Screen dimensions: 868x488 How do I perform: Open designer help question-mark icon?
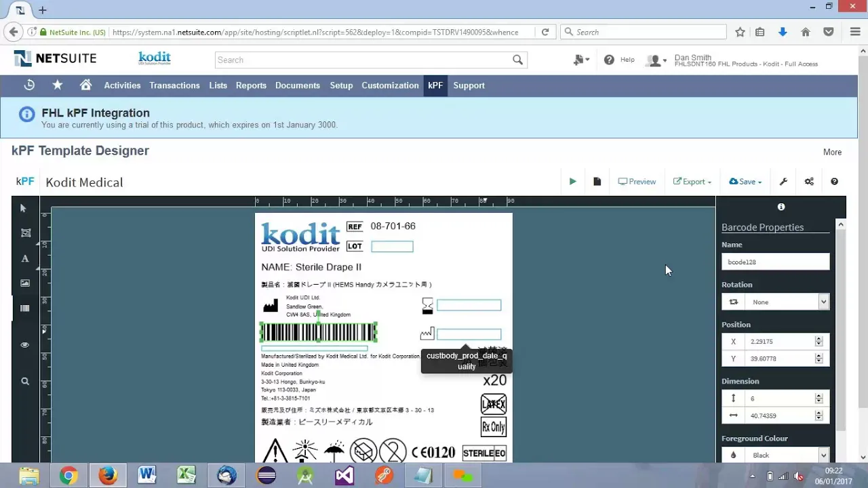click(x=834, y=182)
